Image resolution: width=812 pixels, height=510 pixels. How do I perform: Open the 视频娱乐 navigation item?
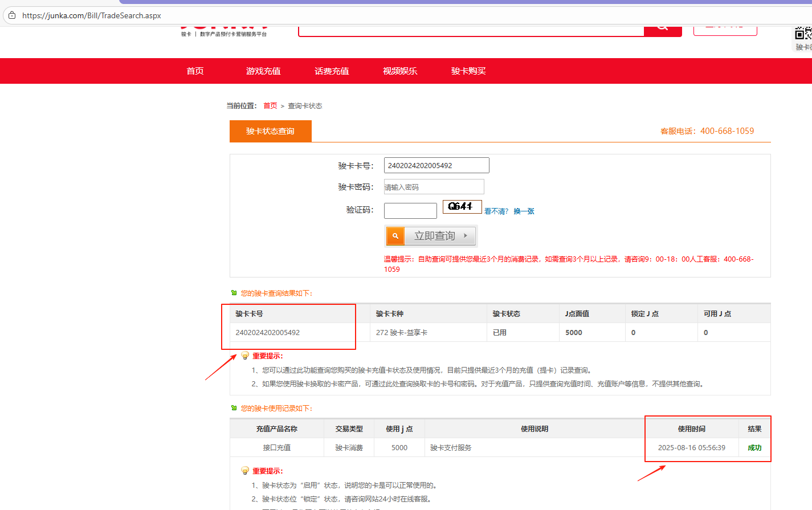(x=400, y=71)
